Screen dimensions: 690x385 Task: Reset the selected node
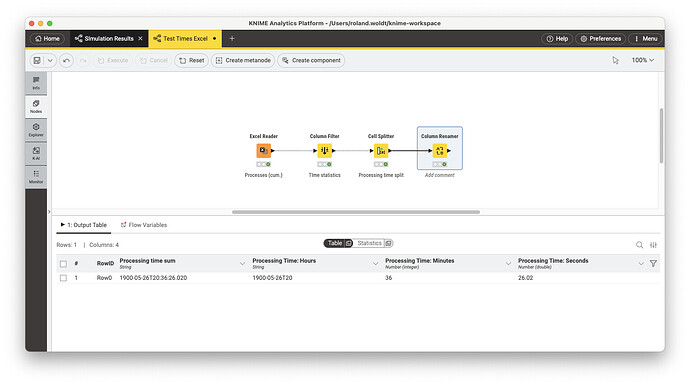tap(191, 60)
